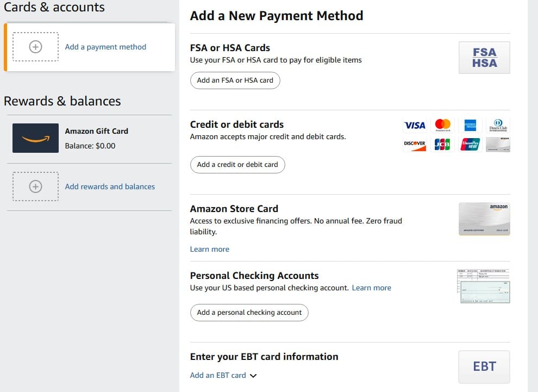Click the Discover card logo
538x392 pixels.
click(x=415, y=144)
